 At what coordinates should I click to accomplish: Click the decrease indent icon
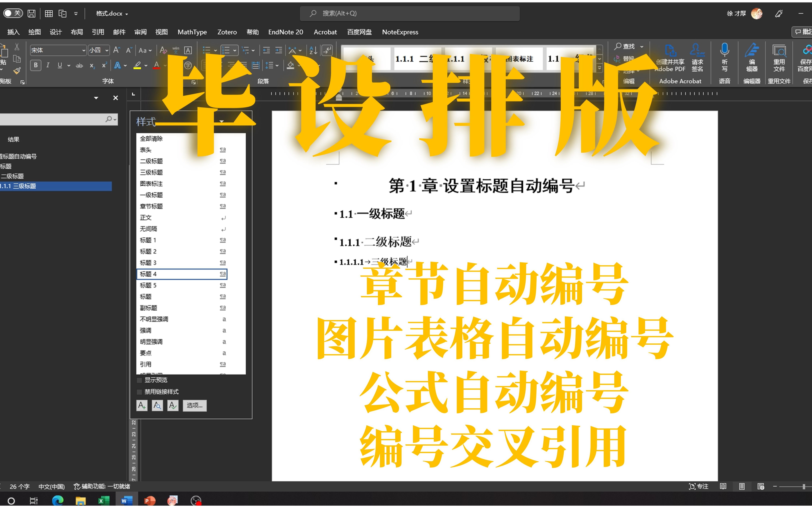[267, 50]
